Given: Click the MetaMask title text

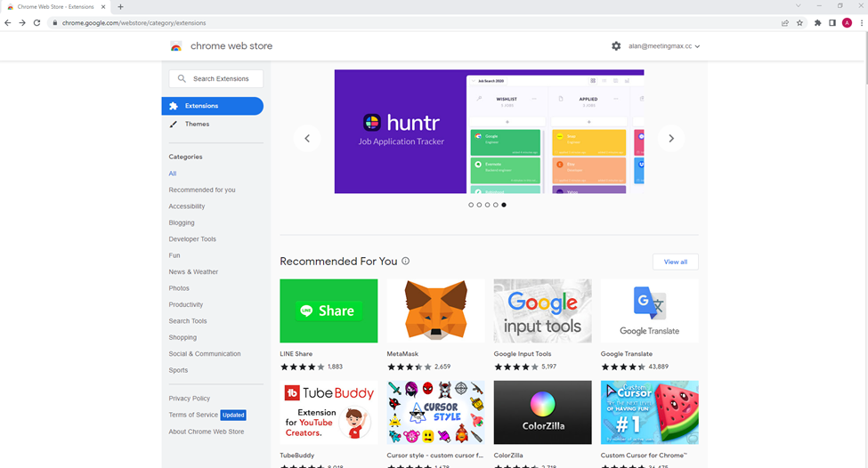Looking at the screenshot, I should pyautogui.click(x=402, y=353).
